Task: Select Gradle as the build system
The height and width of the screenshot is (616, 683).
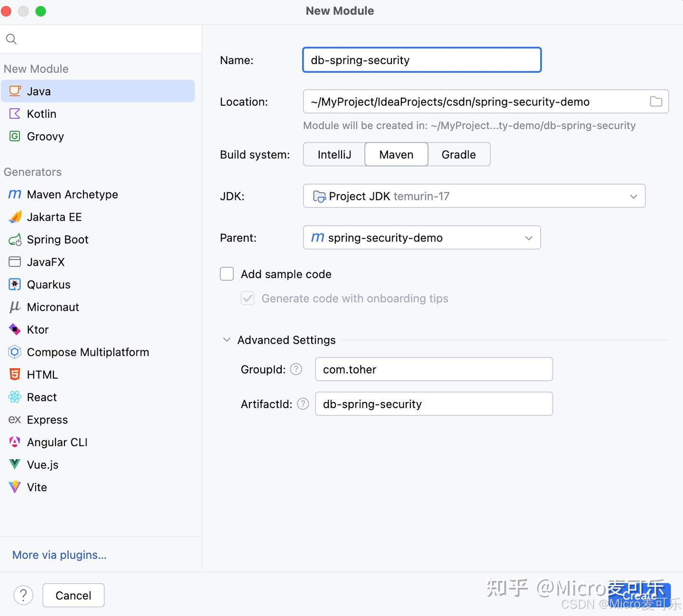Action: pyautogui.click(x=459, y=155)
